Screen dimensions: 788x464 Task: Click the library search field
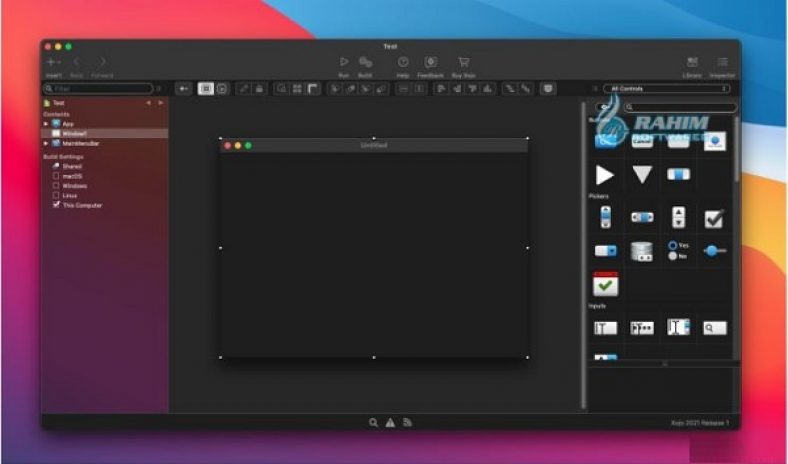(x=680, y=107)
